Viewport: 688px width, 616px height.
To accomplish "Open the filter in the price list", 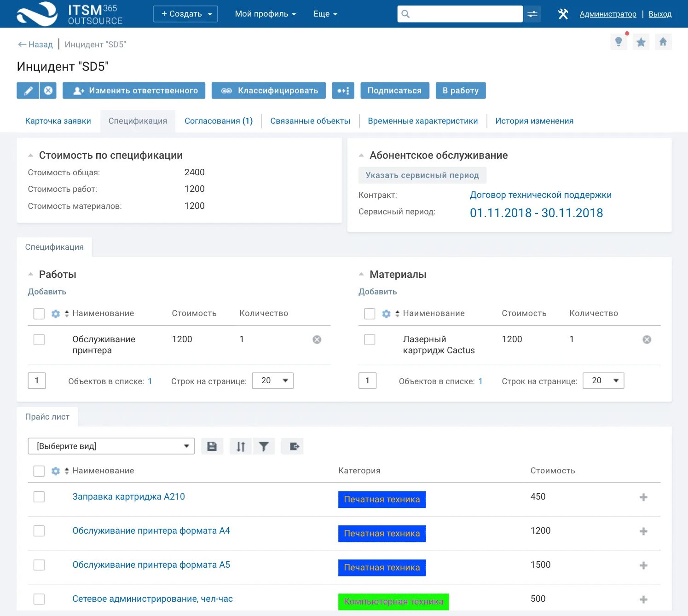I will coord(264,446).
